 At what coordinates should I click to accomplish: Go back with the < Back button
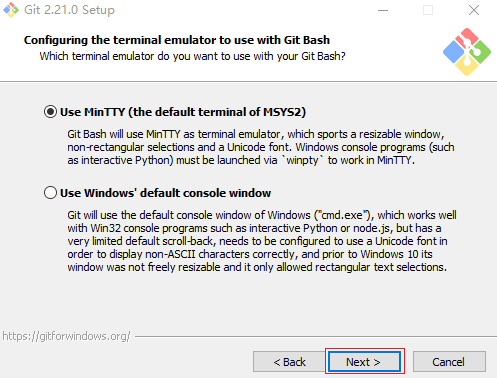coord(289,362)
